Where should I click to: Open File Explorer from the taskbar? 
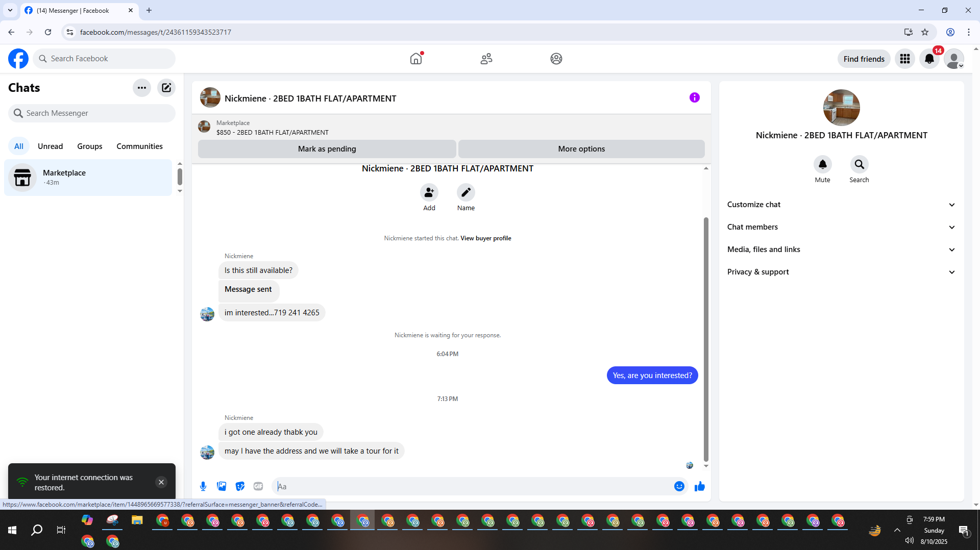pyautogui.click(x=137, y=520)
